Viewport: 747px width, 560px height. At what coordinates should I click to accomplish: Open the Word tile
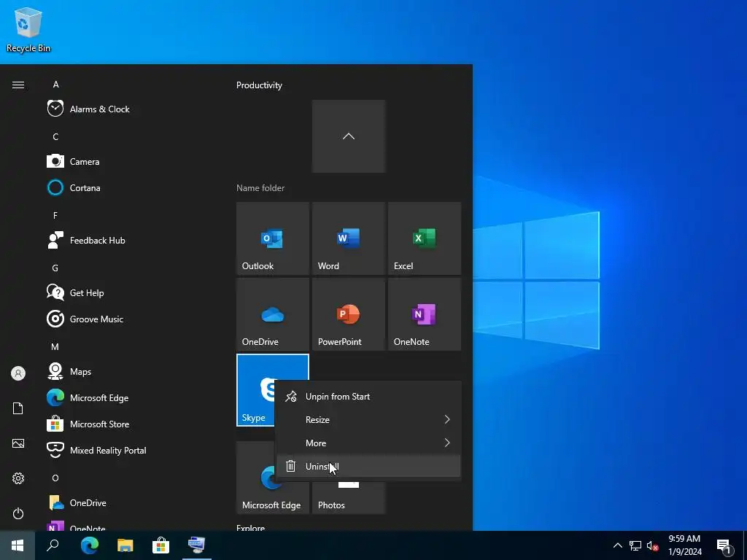[x=349, y=238]
